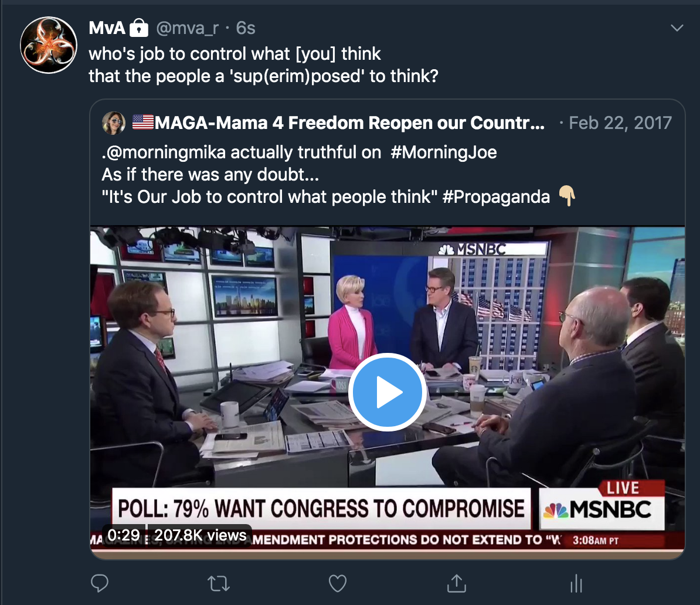The image size is (700, 605).
Task: Click the reply speech bubble icon
Action: 100,583
